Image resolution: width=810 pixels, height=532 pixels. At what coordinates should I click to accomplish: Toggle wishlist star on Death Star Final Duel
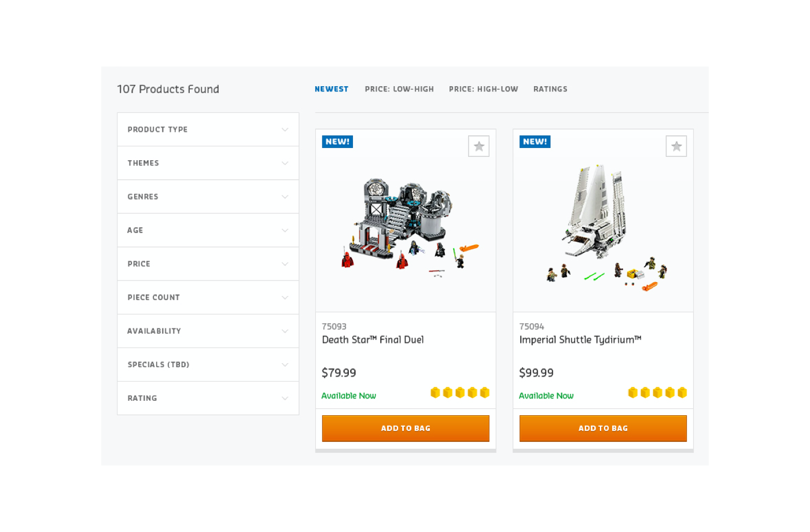tap(478, 146)
